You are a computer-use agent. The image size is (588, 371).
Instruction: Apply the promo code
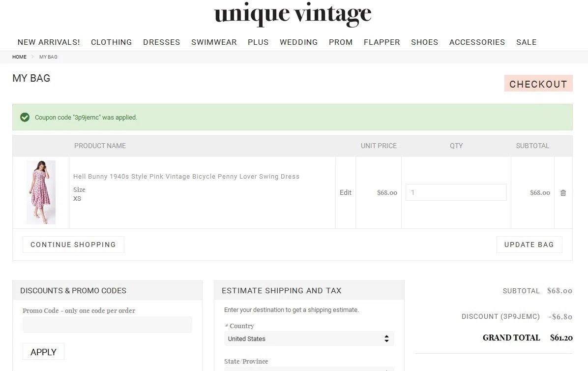click(x=43, y=351)
